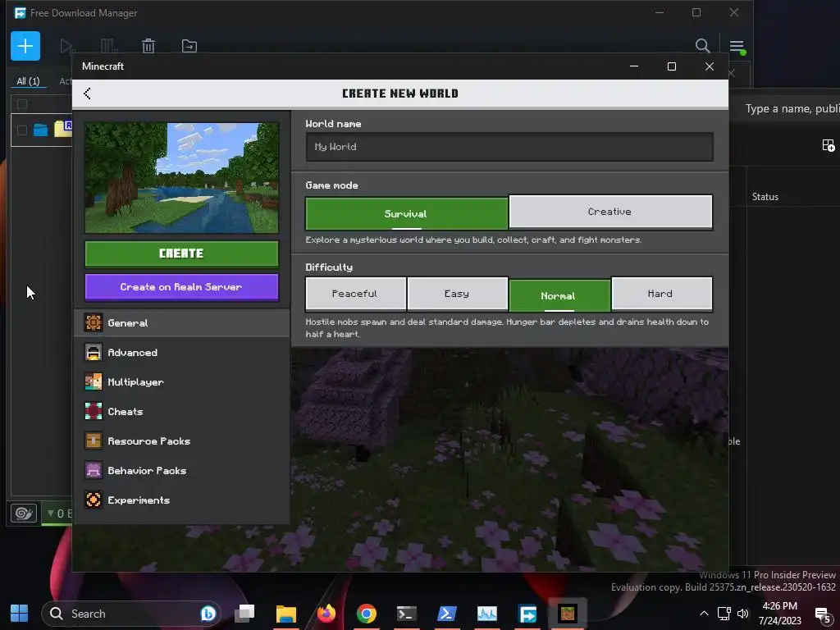Set difficulty to Hard

661,294
